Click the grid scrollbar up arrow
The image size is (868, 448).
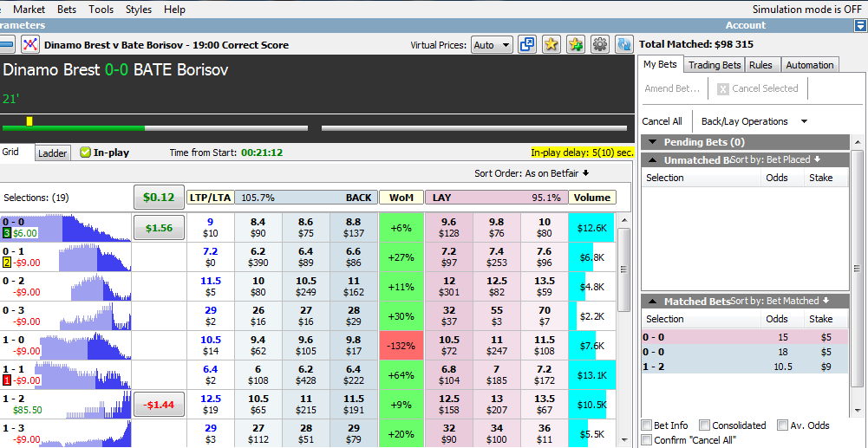pyautogui.click(x=623, y=220)
